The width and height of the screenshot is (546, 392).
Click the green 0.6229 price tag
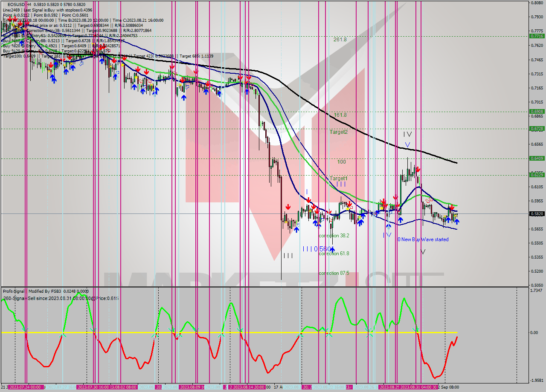click(x=536, y=175)
